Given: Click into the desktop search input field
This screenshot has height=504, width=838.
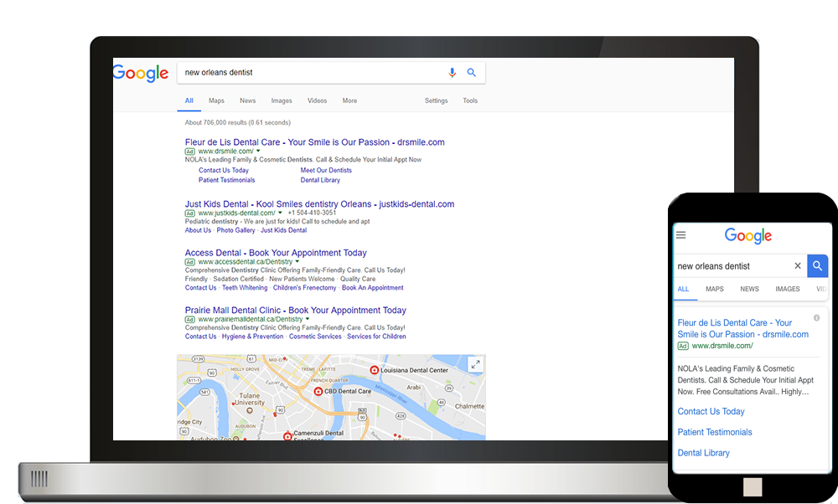Looking at the screenshot, I should tap(312, 73).
